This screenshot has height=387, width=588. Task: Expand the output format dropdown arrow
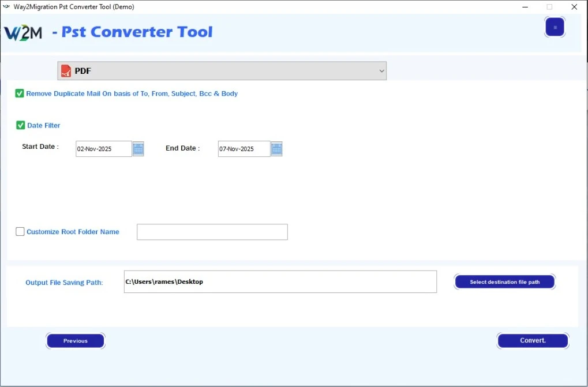point(381,71)
